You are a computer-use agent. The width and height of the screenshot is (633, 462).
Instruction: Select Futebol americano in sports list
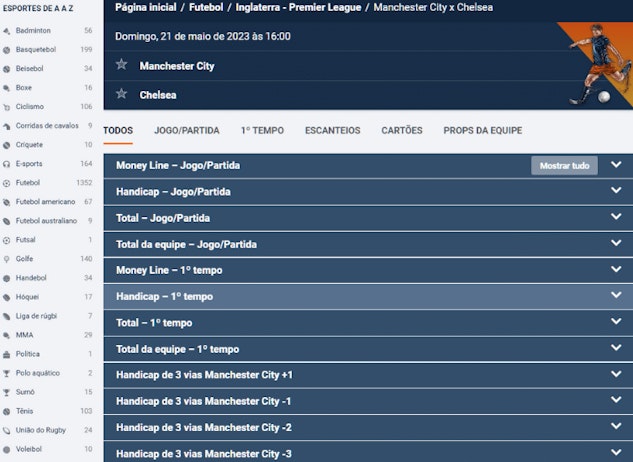(x=45, y=202)
